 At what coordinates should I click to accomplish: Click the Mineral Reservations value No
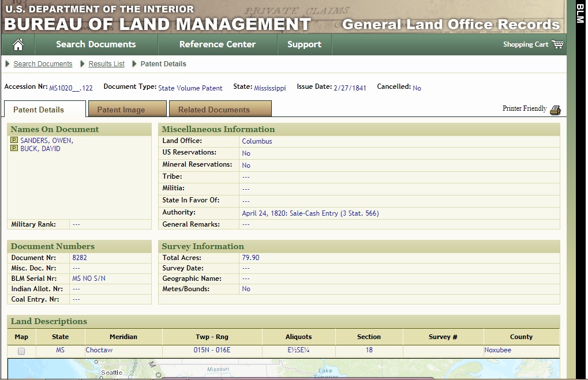(246, 165)
